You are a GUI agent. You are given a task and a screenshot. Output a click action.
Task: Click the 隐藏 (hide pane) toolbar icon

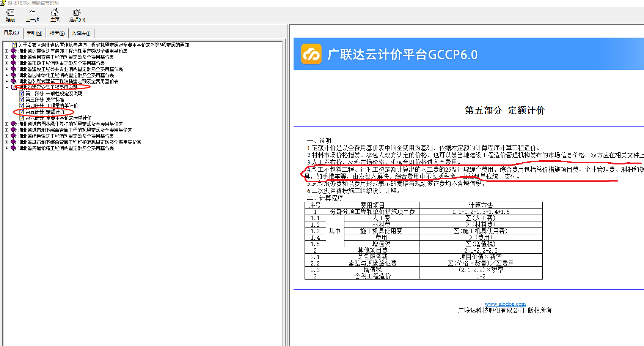click(x=10, y=15)
